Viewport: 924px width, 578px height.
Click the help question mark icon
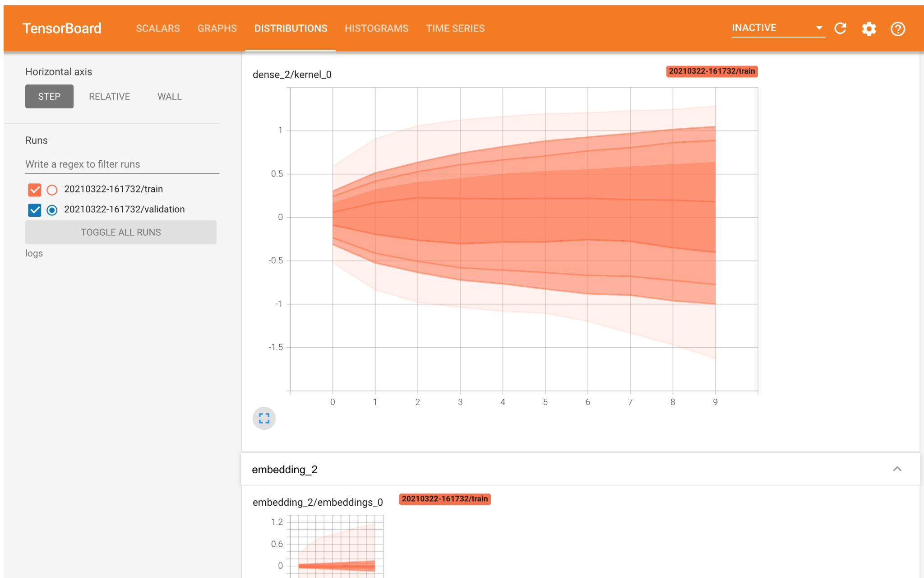click(x=898, y=29)
